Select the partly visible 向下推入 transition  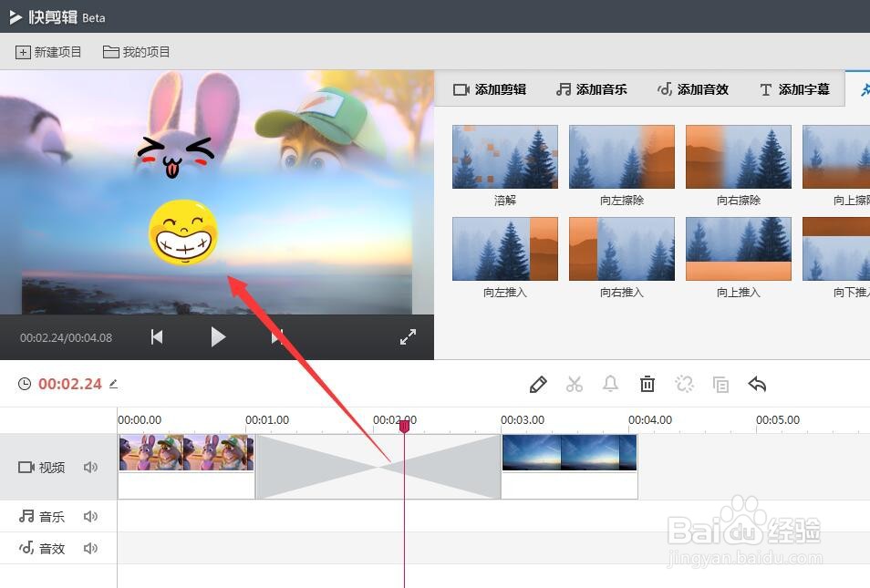(836, 249)
